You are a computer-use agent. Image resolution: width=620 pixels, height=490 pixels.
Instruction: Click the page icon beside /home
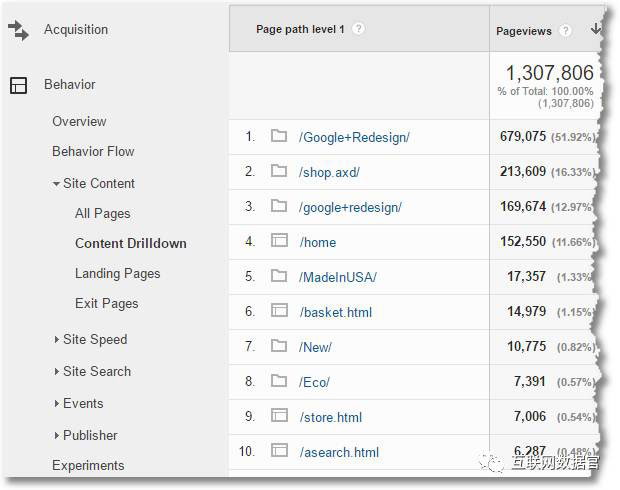coord(279,242)
